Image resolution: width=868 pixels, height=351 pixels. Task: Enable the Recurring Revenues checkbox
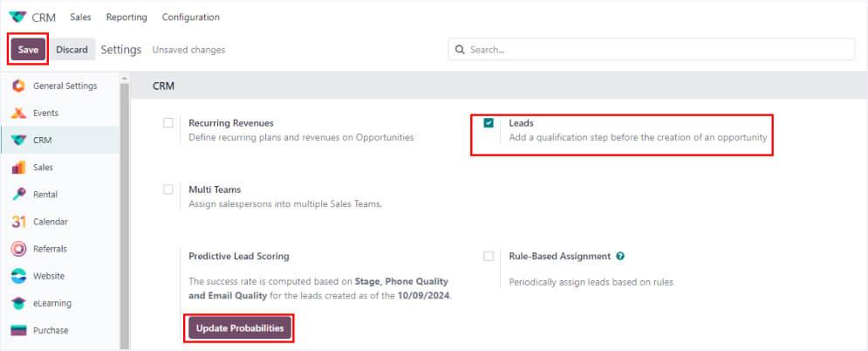coord(168,123)
